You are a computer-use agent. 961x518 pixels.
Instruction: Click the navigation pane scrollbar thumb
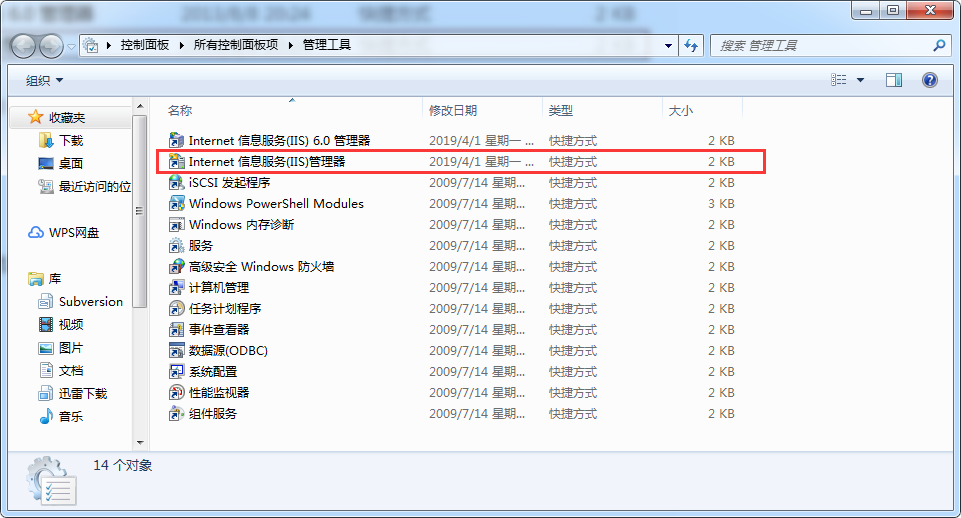140,211
